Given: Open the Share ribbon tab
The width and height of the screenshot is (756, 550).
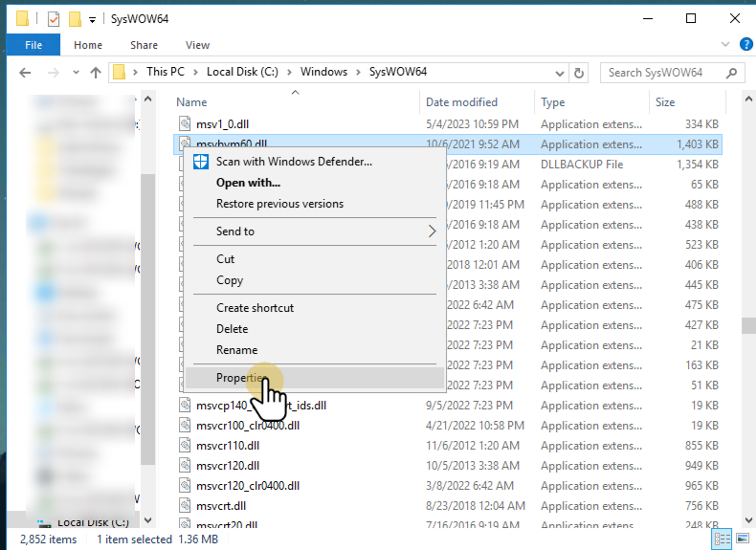Looking at the screenshot, I should click(144, 45).
